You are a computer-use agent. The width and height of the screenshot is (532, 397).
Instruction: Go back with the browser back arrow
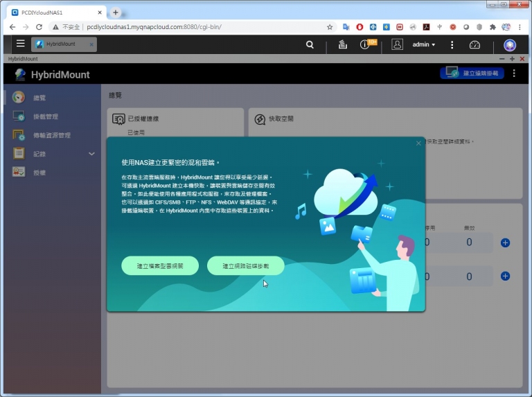(12, 27)
